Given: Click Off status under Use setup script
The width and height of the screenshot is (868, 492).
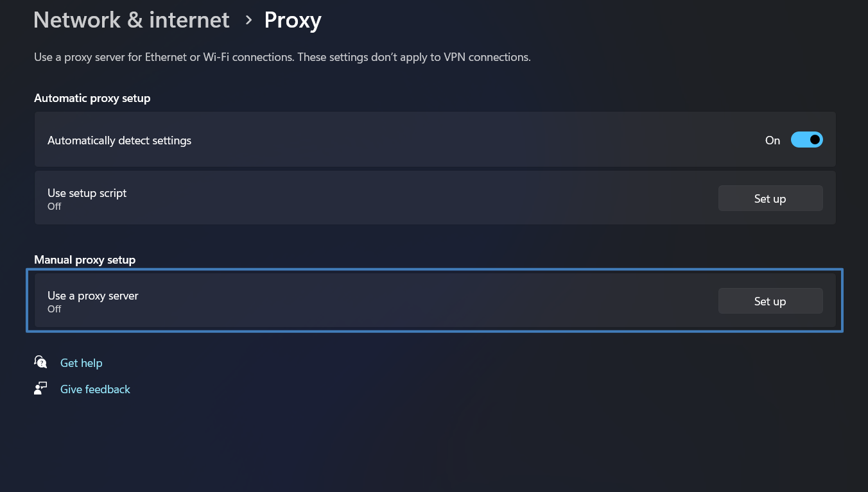Looking at the screenshot, I should coord(55,207).
